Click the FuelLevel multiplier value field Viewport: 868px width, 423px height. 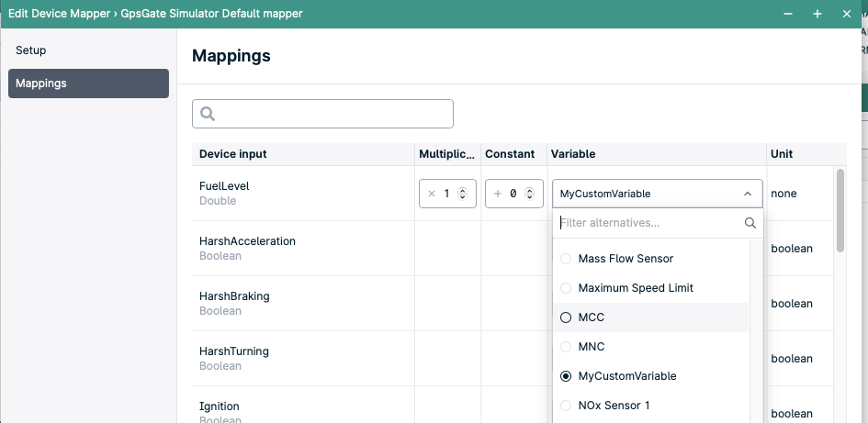pos(448,194)
